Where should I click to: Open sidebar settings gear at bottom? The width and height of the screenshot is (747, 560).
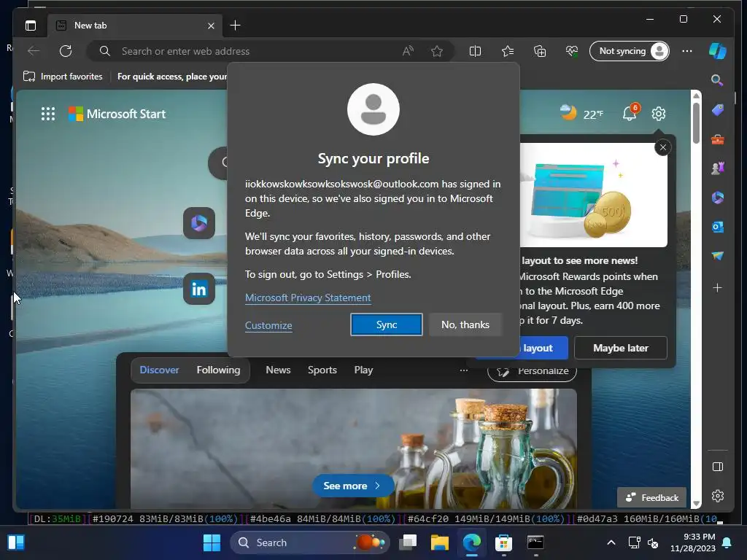coord(718,496)
